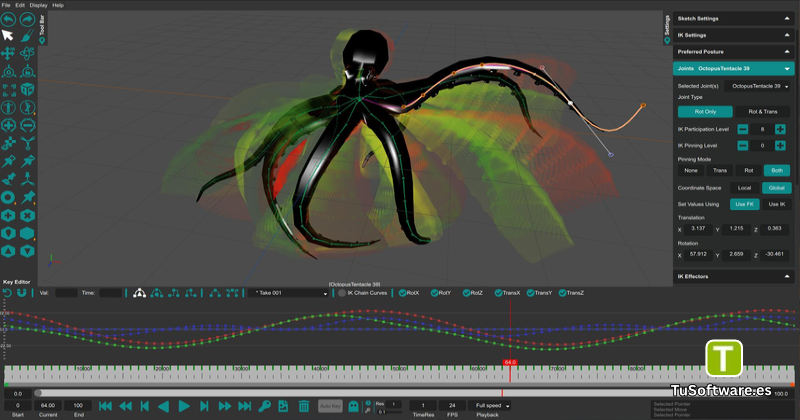The image size is (800, 420).
Task: Click the highlighted white tangent curve icon
Action: [x=139, y=293]
